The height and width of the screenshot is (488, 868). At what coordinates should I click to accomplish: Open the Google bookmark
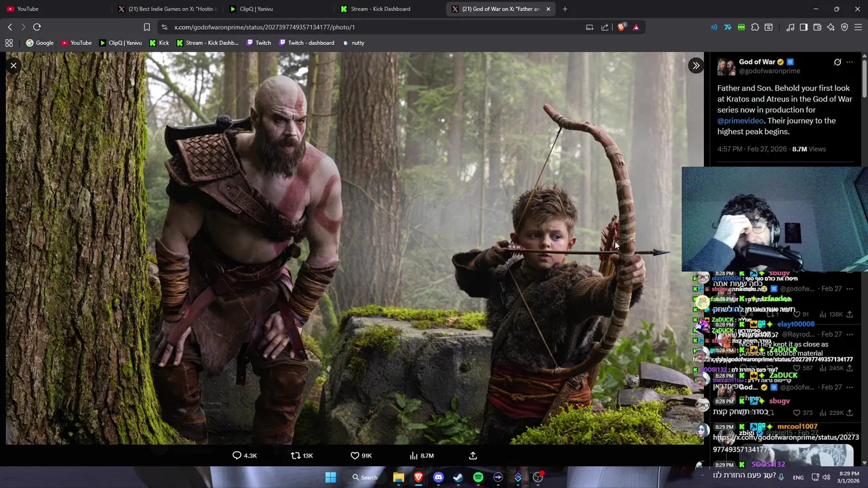[x=40, y=43]
